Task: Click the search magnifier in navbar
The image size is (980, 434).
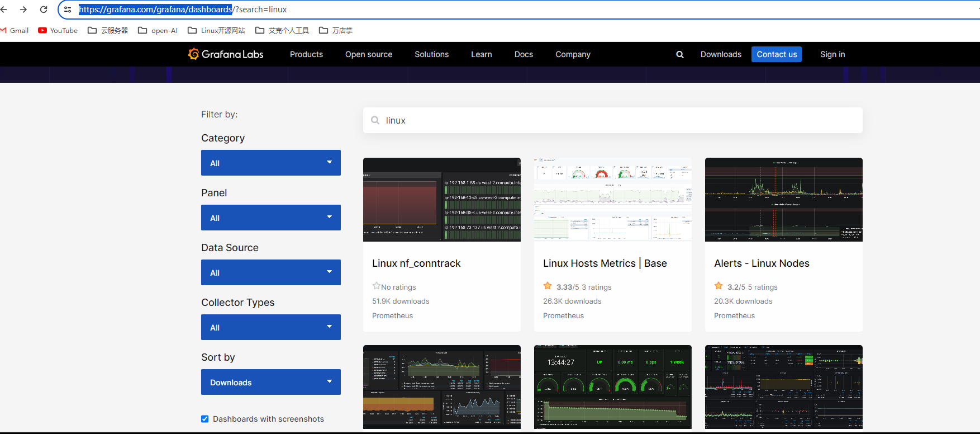Action: point(680,54)
